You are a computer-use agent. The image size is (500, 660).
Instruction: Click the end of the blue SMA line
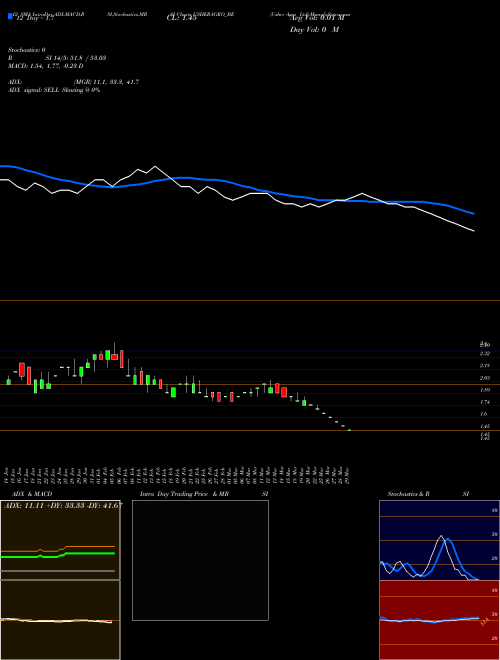(473, 213)
